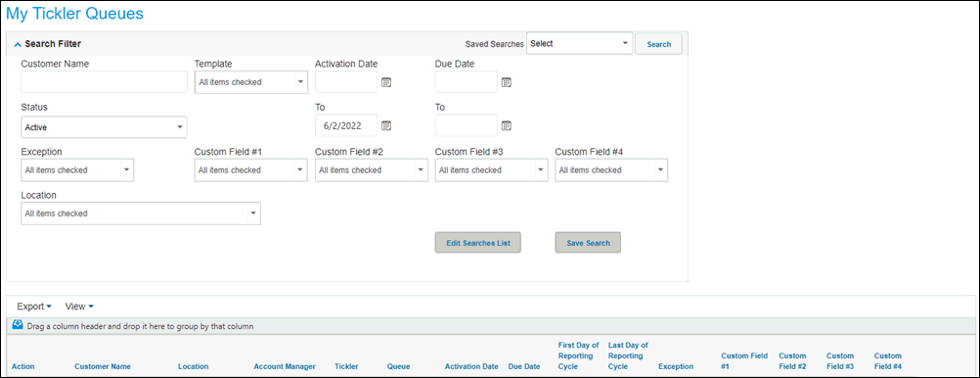Viewport: 980px width, 378px height.
Task: Collapse the Search Filter panel
Action: [18, 44]
